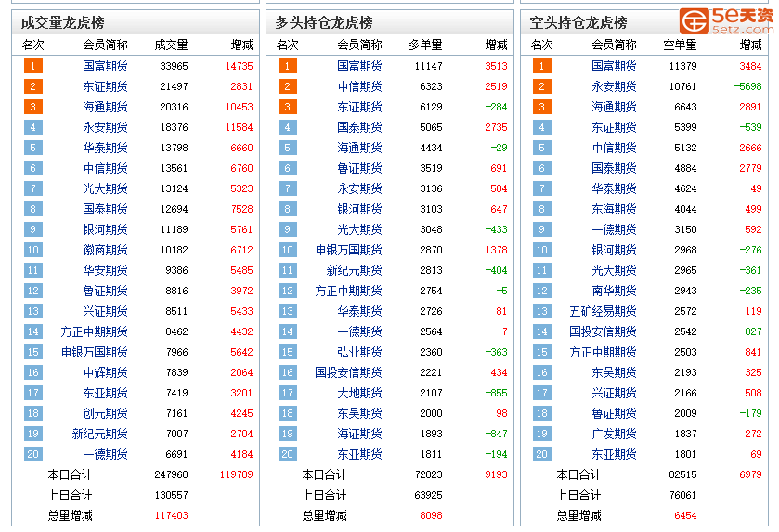
Task: Open the 五矿经易期货 link
Action: pyautogui.click(x=603, y=311)
